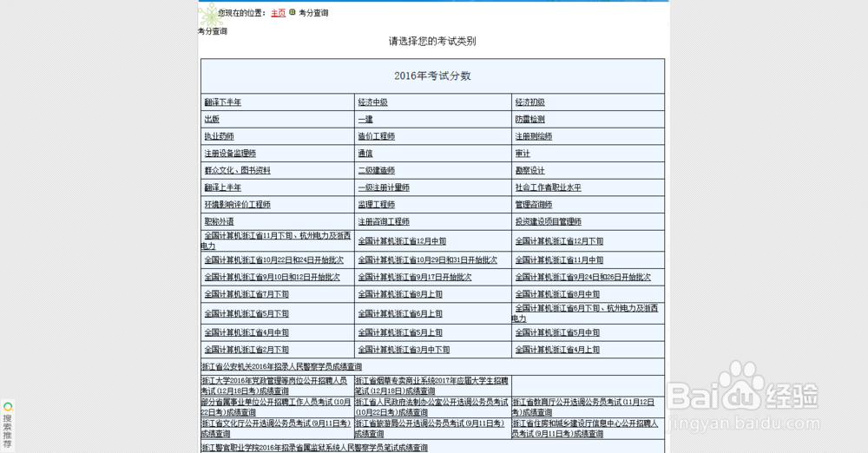Open 浙江省住房和城乡建设厅信息中心 score link
The height and width of the screenshot is (453, 868).
[x=585, y=429]
